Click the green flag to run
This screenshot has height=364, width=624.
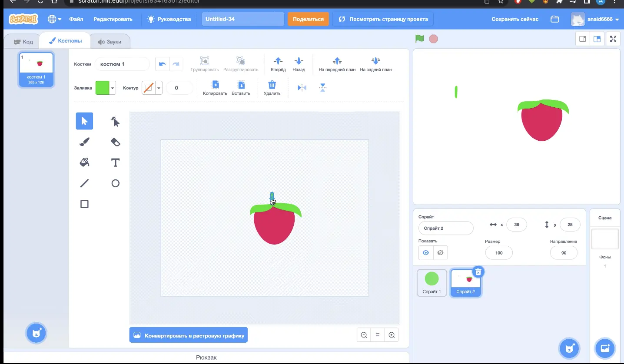tap(419, 39)
